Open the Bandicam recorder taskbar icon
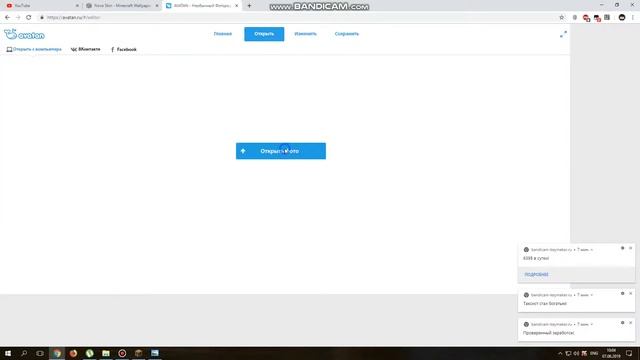 point(122,353)
